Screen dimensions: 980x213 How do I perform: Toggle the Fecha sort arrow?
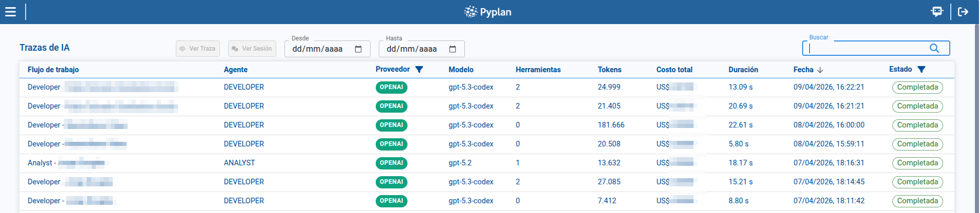point(820,70)
